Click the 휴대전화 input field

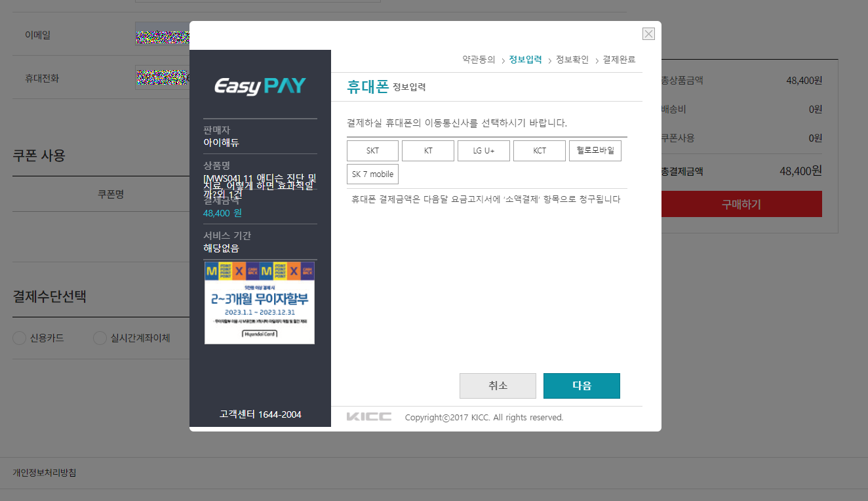[162, 78]
